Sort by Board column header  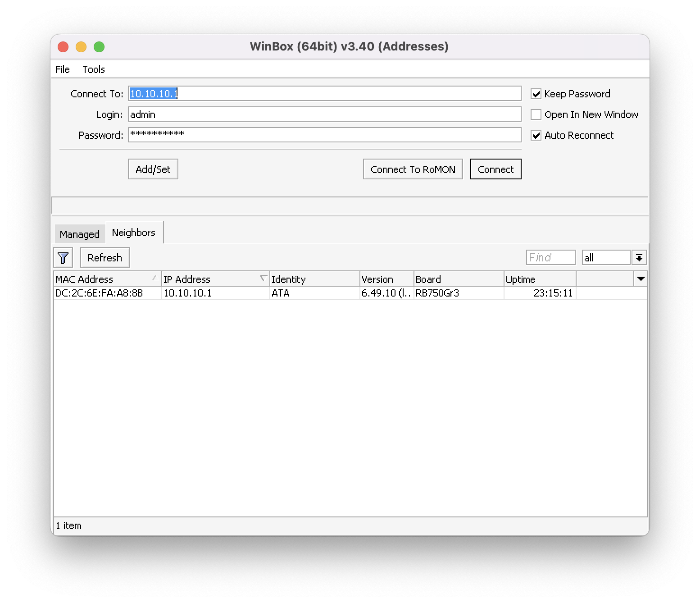(x=459, y=279)
